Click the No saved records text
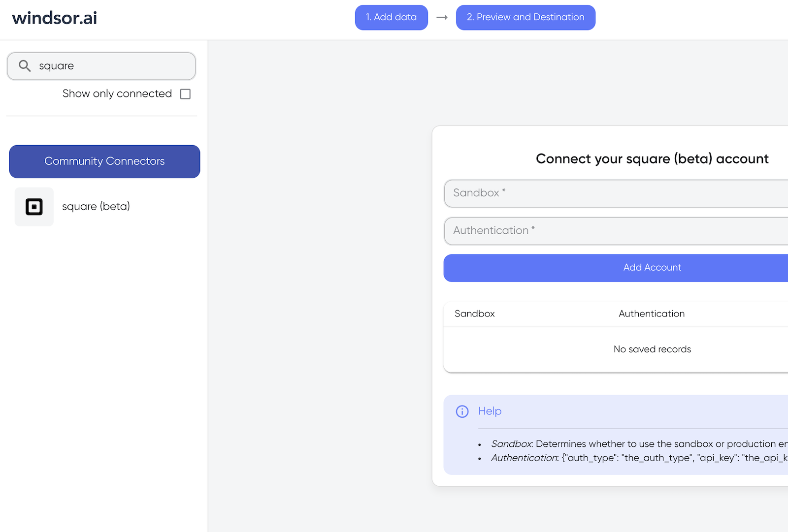The width and height of the screenshot is (788, 532). 652,349
